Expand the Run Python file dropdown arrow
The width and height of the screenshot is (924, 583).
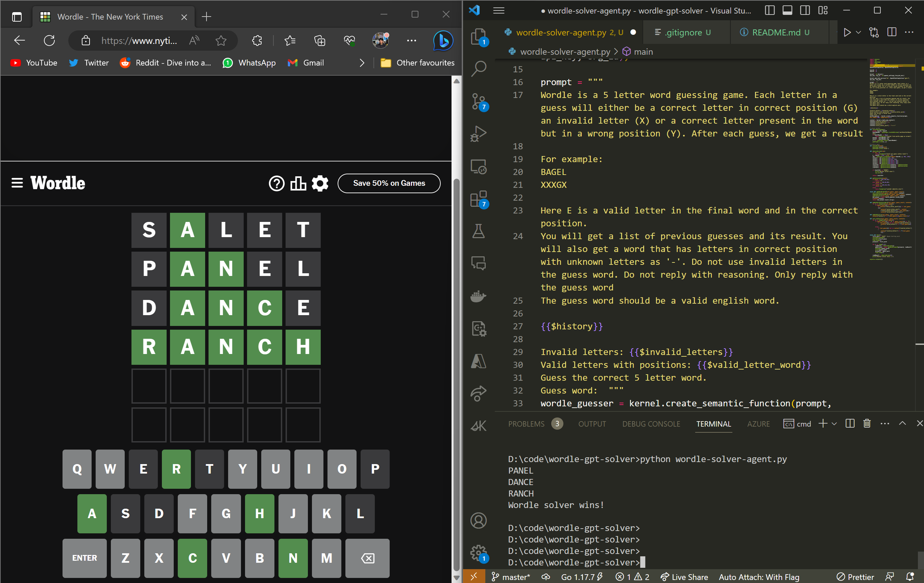859,33
